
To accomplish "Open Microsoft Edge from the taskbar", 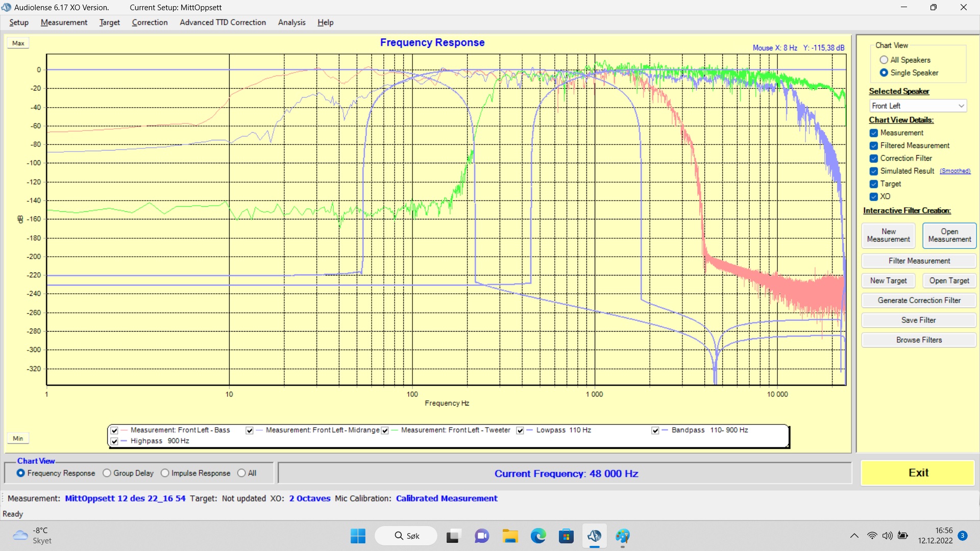I will tap(538, 536).
